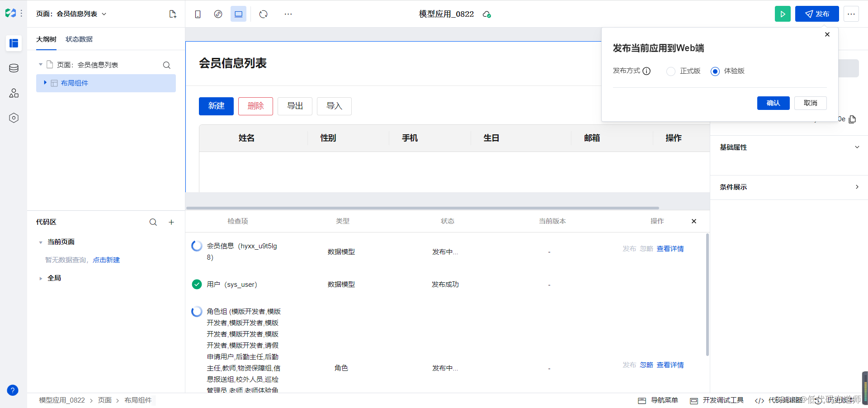Screen dimensions: 868x408
Task: Open the hexagon settings icon in the sidebar
Action: tap(14, 118)
